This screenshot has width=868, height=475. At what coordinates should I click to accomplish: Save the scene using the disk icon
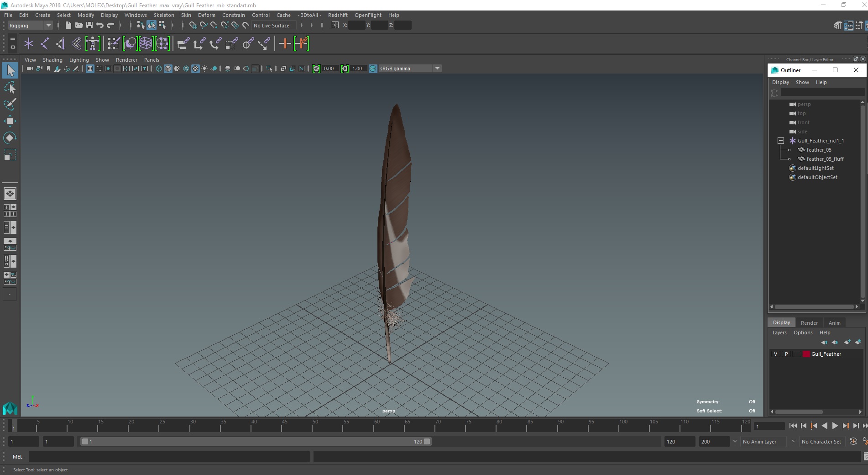point(89,25)
